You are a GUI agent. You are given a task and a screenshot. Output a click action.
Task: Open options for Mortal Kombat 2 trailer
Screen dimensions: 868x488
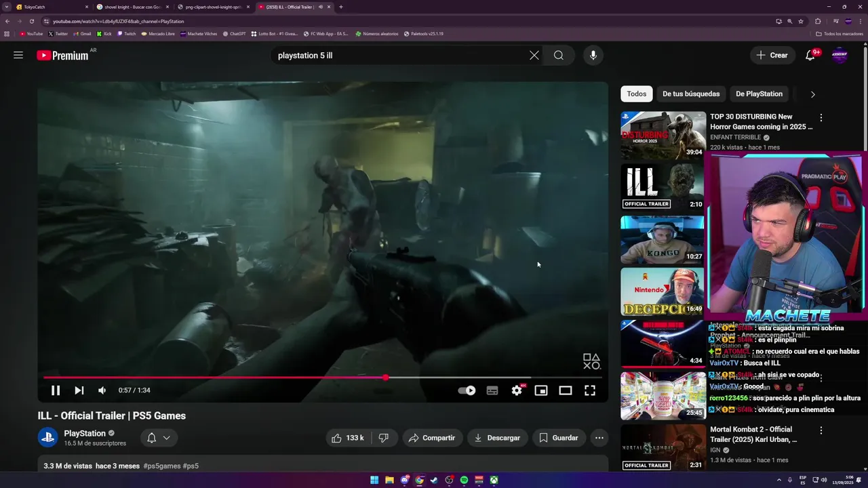click(x=821, y=430)
